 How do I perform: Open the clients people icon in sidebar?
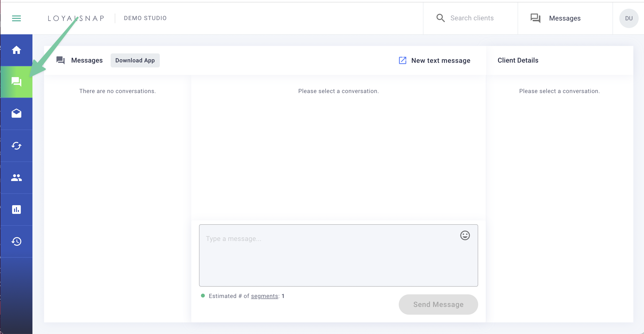16,177
